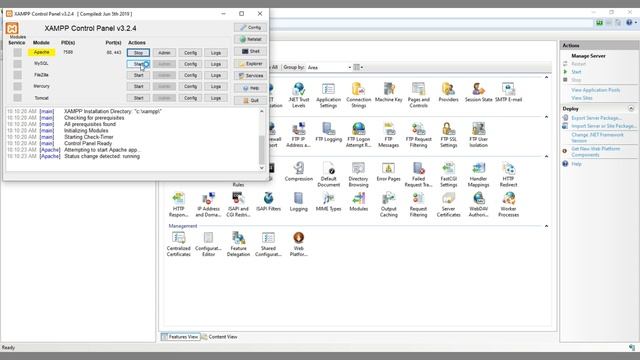Open XAMPP Services button
This screenshot has height=360, width=640.
(250, 76)
